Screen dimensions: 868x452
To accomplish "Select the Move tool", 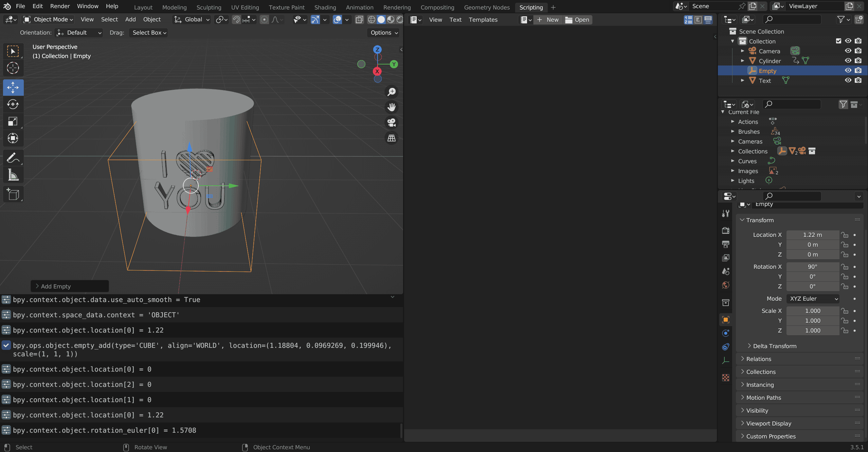I will [13, 88].
